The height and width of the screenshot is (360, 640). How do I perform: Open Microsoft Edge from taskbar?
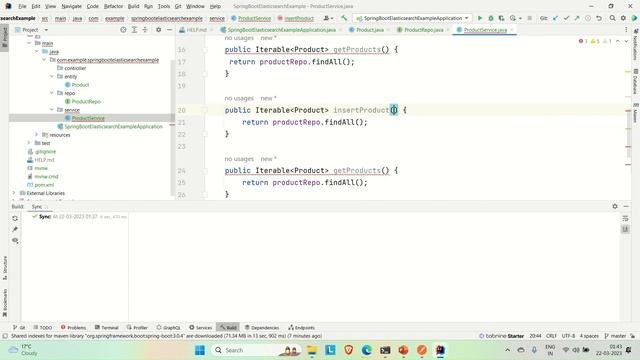(367, 350)
